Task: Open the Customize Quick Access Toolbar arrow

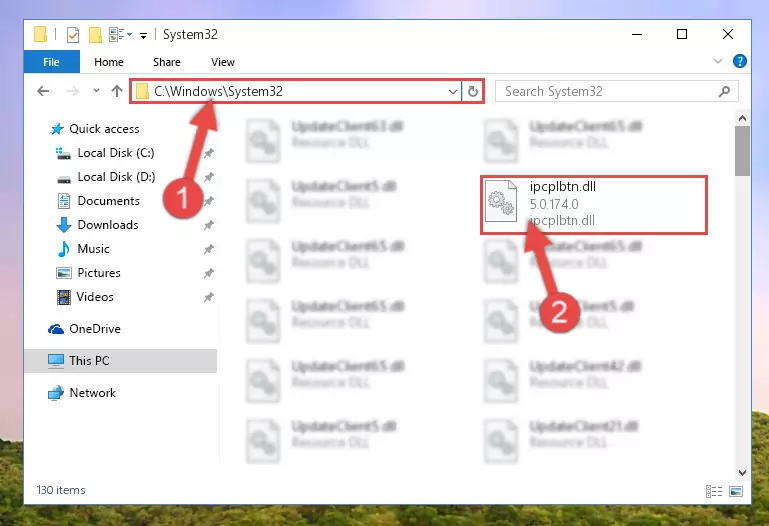Action: tap(143, 35)
